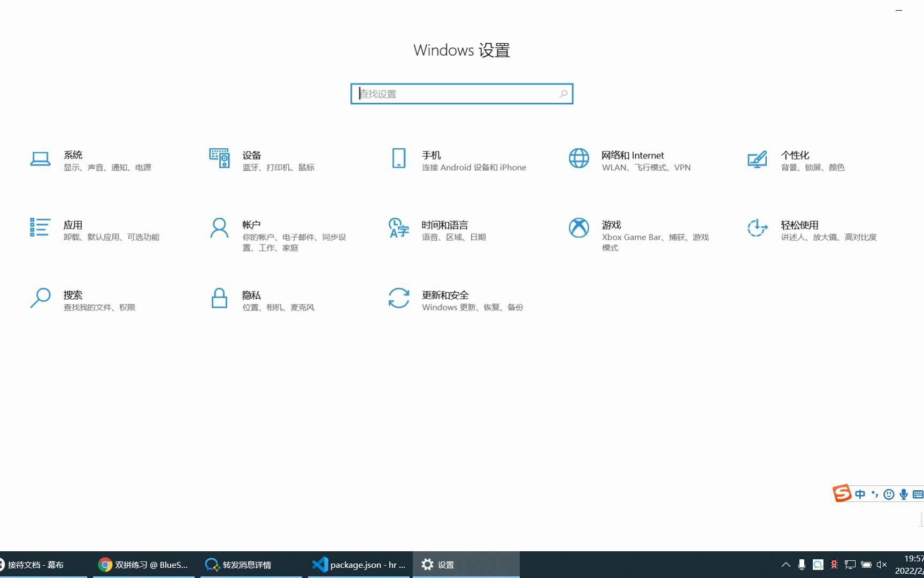Open Sogou emoji smiley panel
Image resolution: width=924 pixels, height=578 pixels.
pyautogui.click(x=889, y=494)
